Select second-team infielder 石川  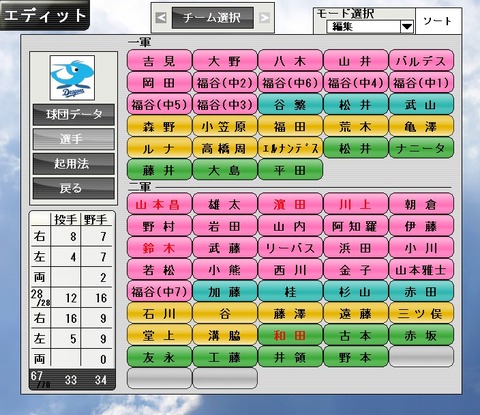(159, 313)
